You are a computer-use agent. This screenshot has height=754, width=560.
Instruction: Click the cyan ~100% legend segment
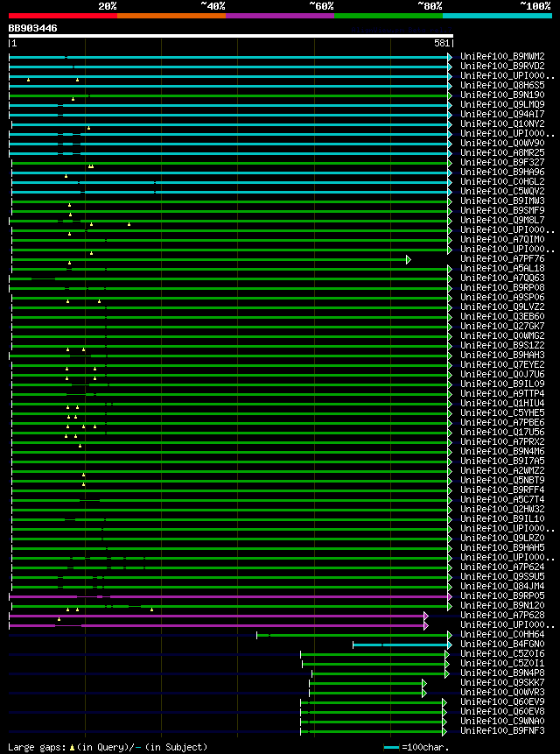[498, 16]
